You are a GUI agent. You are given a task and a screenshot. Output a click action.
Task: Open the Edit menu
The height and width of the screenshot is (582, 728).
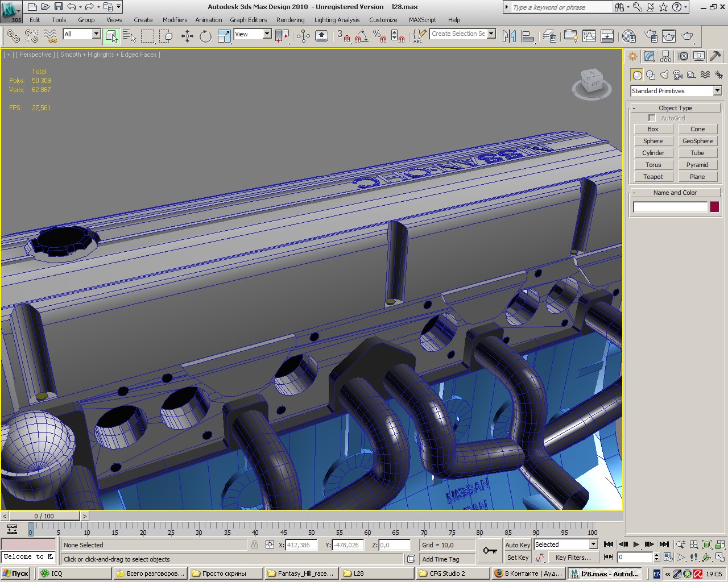[35, 20]
